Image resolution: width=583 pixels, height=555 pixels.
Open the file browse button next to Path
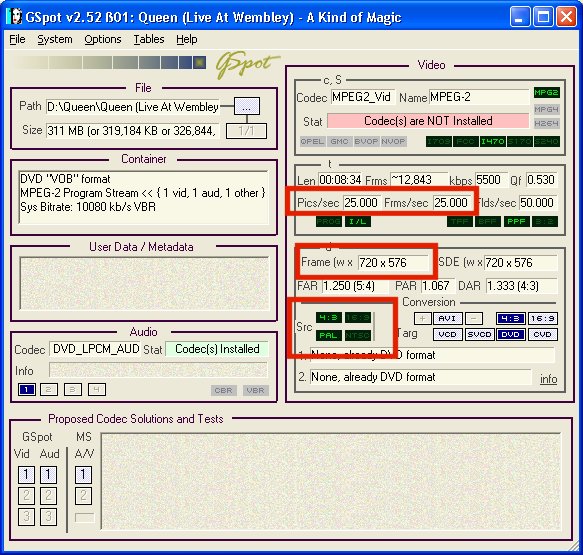click(x=247, y=107)
